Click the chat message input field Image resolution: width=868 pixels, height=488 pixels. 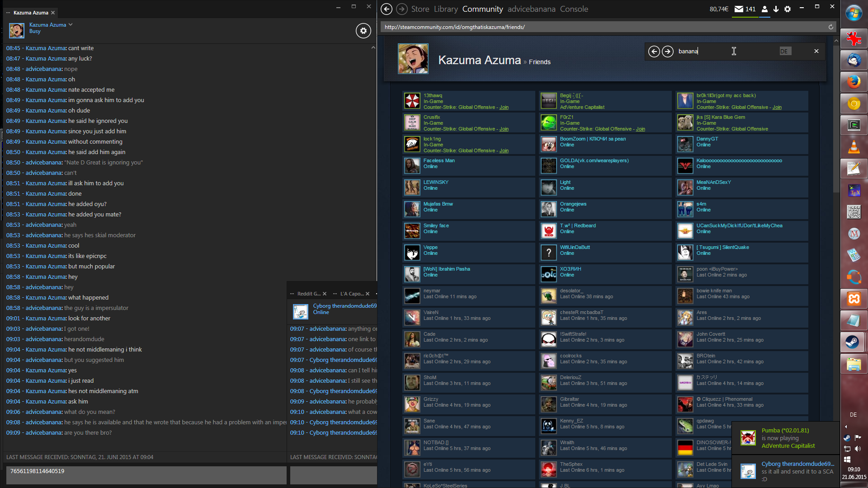(x=146, y=475)
